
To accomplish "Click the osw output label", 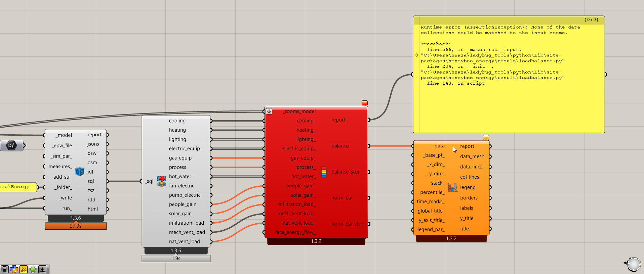I will (92, 153).
